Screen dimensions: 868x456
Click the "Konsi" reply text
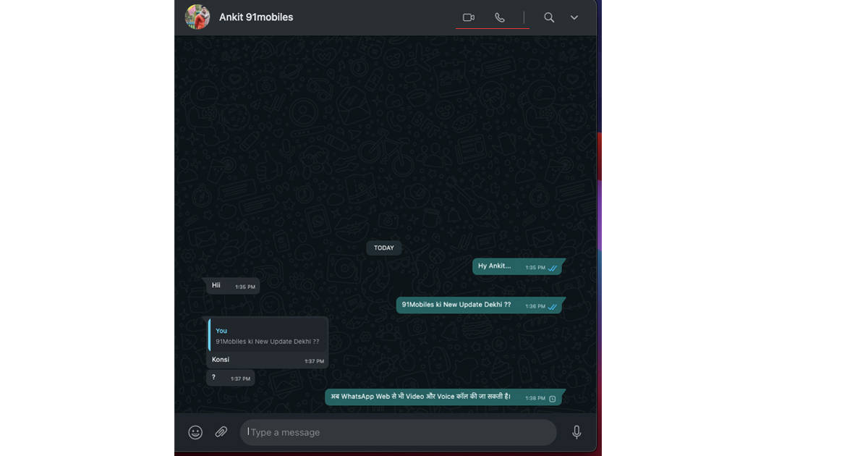pyautogui.click(x=221, y=360)
